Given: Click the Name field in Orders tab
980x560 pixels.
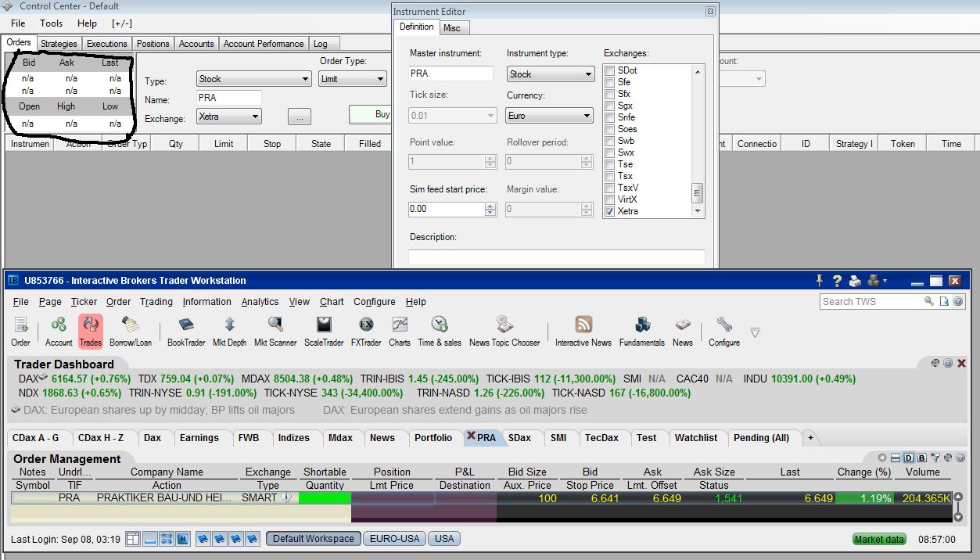Looking at the screenshot, I should pos(229,98).
